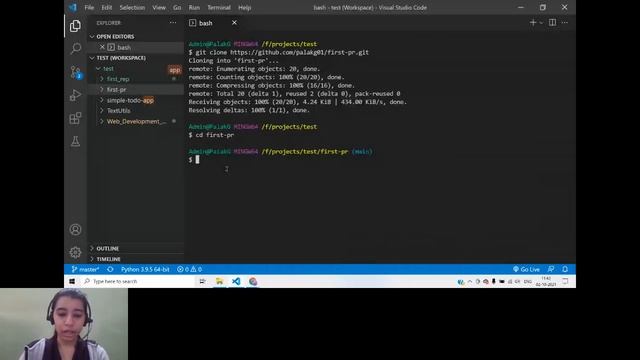Viewport: 640px width, 360px height.
Task: Open Explorer views and more actions menu
Action: click(173, 23)
